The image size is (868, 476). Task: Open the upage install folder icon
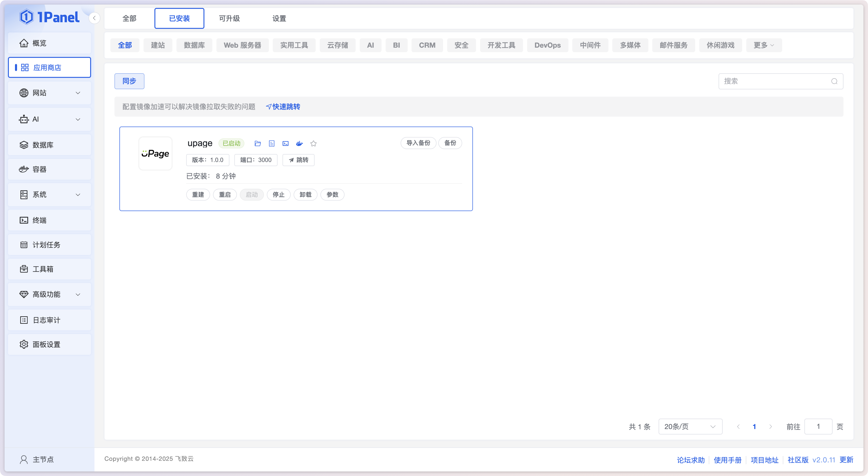[x=258, y=143]
